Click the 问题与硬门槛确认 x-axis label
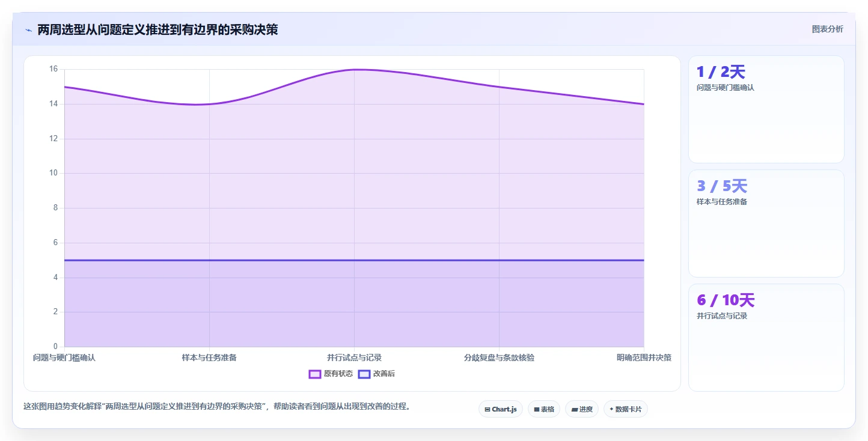Screen dimensions: 868x441 click(64, 357)
